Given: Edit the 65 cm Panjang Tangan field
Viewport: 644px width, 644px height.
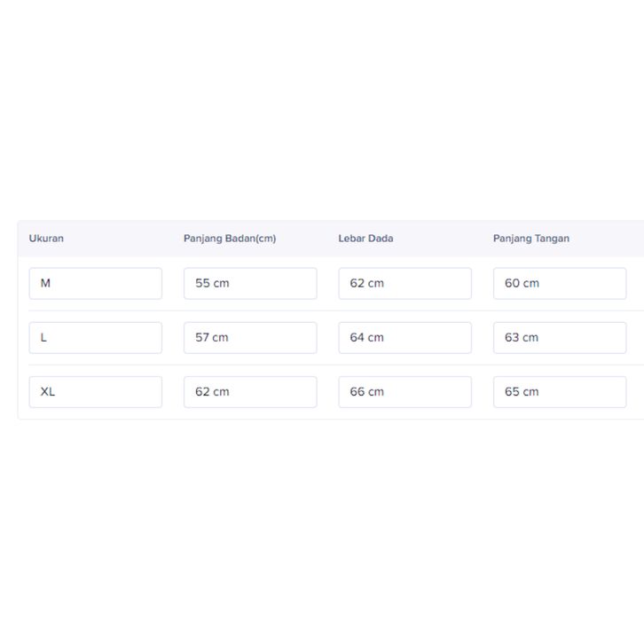Looking at the screenshot, I should pos(560,392).
